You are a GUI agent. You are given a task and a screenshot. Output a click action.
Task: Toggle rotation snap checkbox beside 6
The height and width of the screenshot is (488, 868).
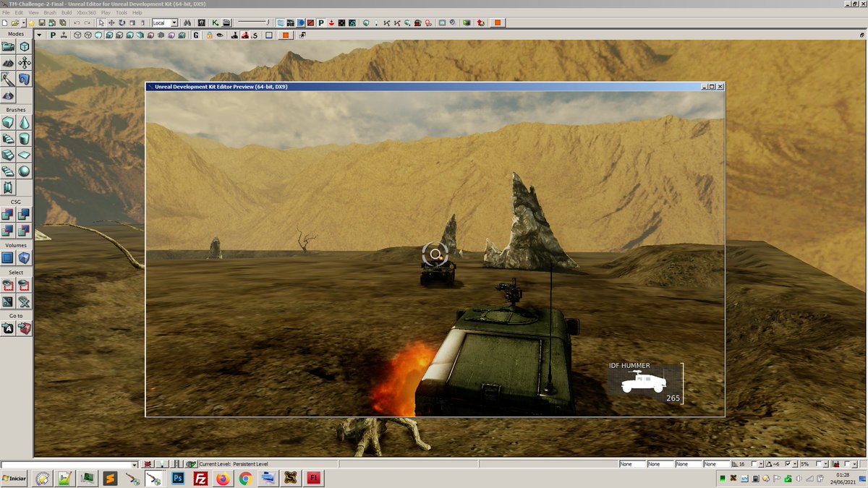(788, 463)
